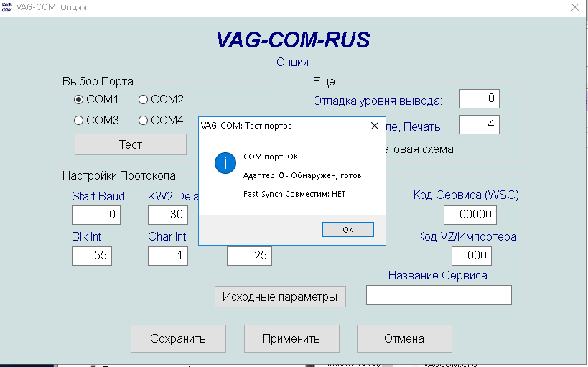Click the Применить button
Image resolution: width=588 pixels, height=367 pixels.
click(x=291, y=338)
